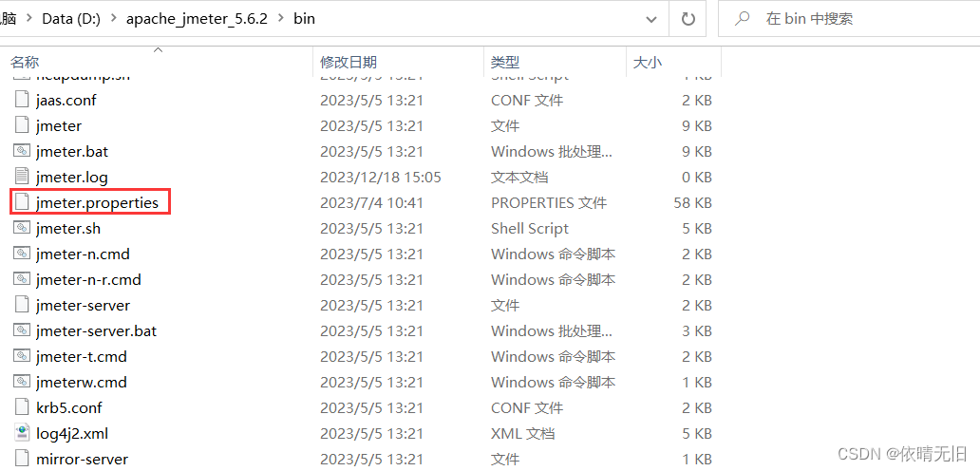The width and height of the screenshot is (980, 471).
Task: Click the refresh button beside the address bar
Action: pyautogui.click(x=688, y=19)
